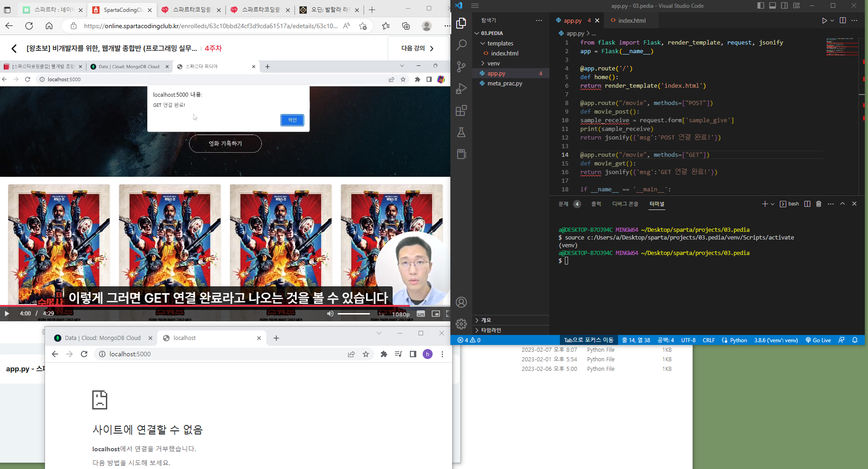Toggle the primary sidebar layout in VS Code
The width and height of the screenshot is (868, 469).
tap(761, 6)
